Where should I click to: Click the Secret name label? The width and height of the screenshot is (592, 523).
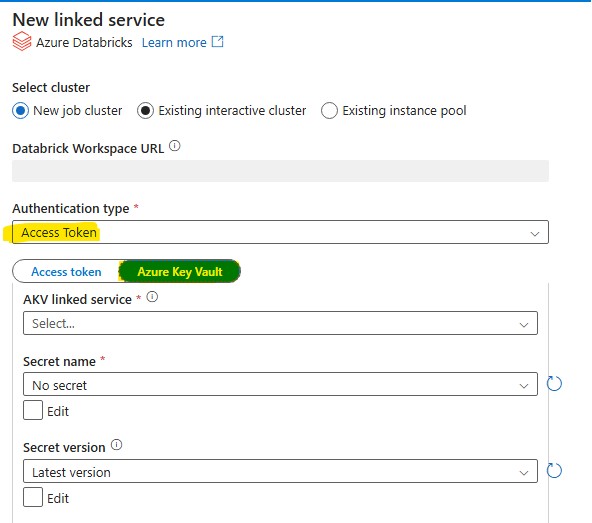(x=59, y=361)
